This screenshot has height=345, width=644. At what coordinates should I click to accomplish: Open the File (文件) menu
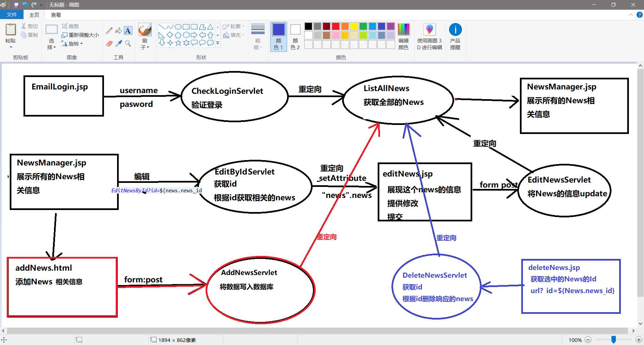(12, 15)
